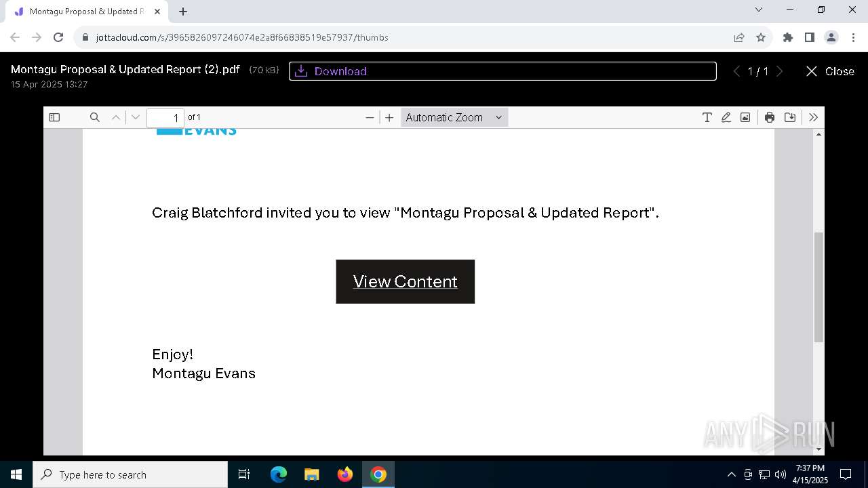Open find in document search

[95, 117]
